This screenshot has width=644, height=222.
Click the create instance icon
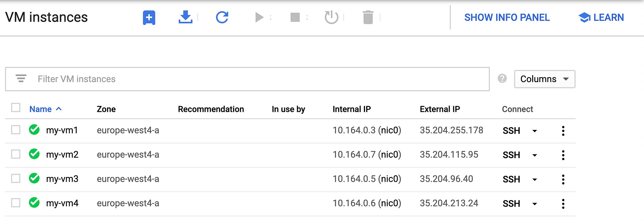click(149, 18)
